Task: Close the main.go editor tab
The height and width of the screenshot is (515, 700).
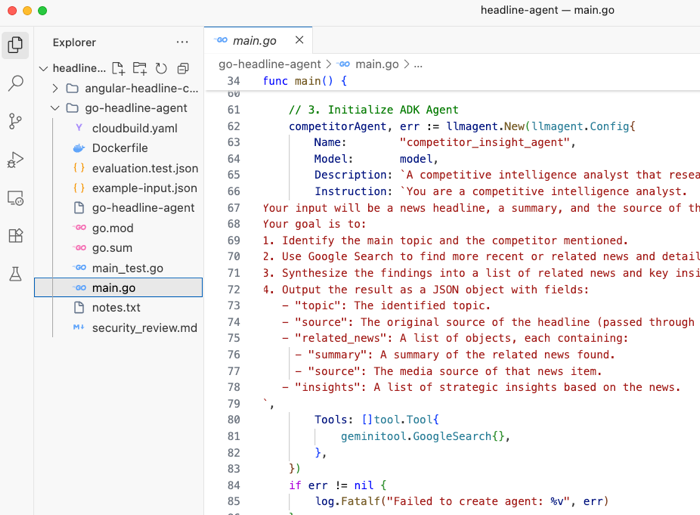Action: [299, 40]
